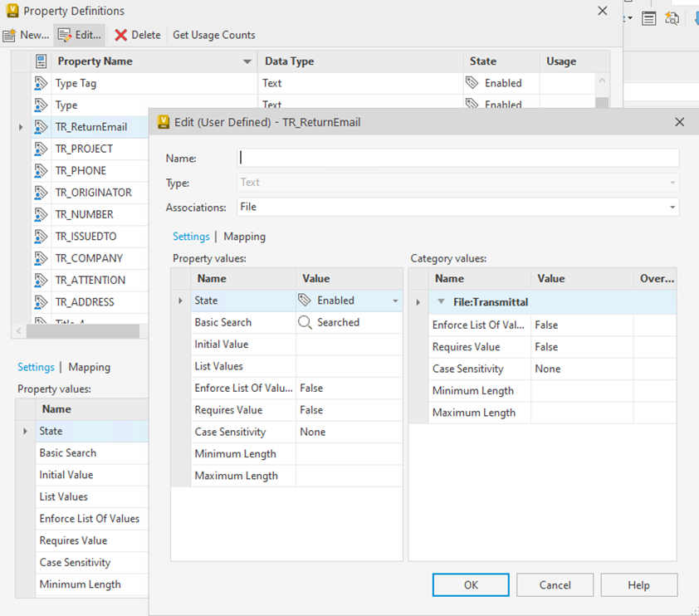The image size is (699, 616).
Task: Click the tag icon beside TR_PROJECT
Action: pyautogui.click(x=42, y=149)
